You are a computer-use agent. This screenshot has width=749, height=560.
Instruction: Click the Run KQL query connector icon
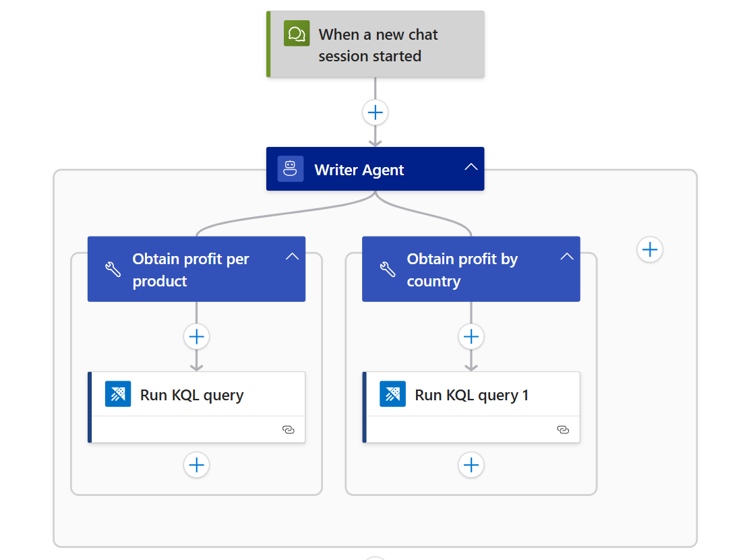tap(118, 394)
